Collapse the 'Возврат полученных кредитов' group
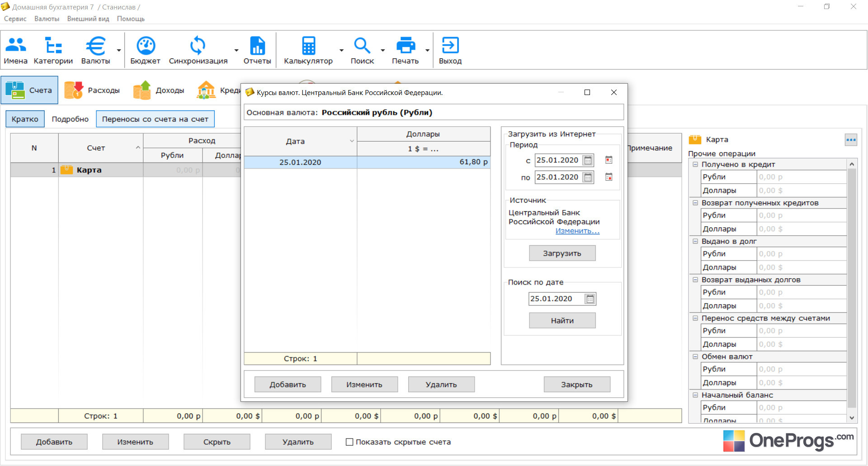Image resolution: width=868 pixels, height=466 pixels. tap(695, 203)
